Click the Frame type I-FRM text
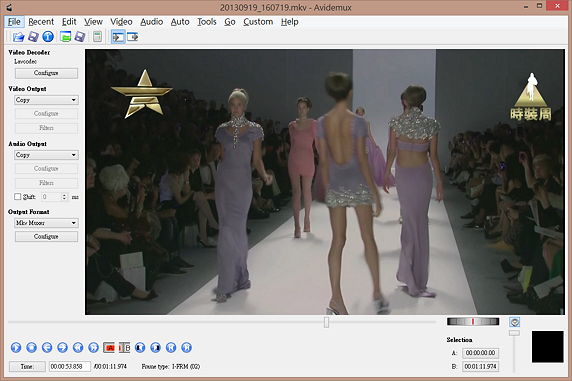This screenshot has width=572, height=381. (x=171, y=366)
